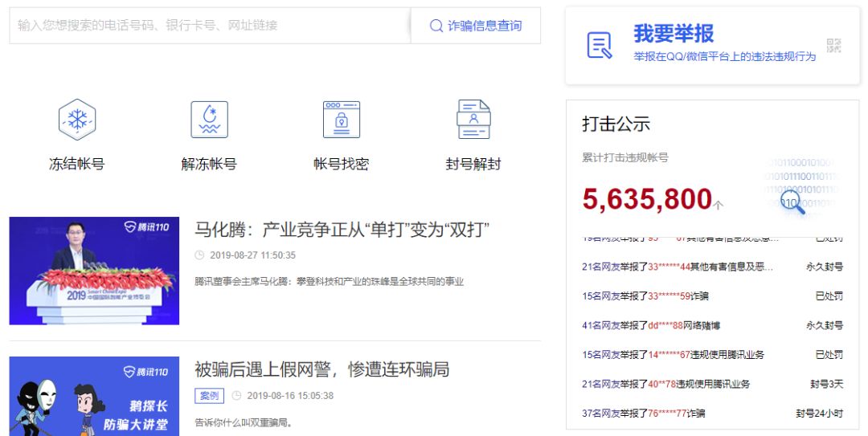Viewport: 868px width, 436px height.
Task: Click the magnifier icon in 打击公示 panel
Action: click(792, 202)
